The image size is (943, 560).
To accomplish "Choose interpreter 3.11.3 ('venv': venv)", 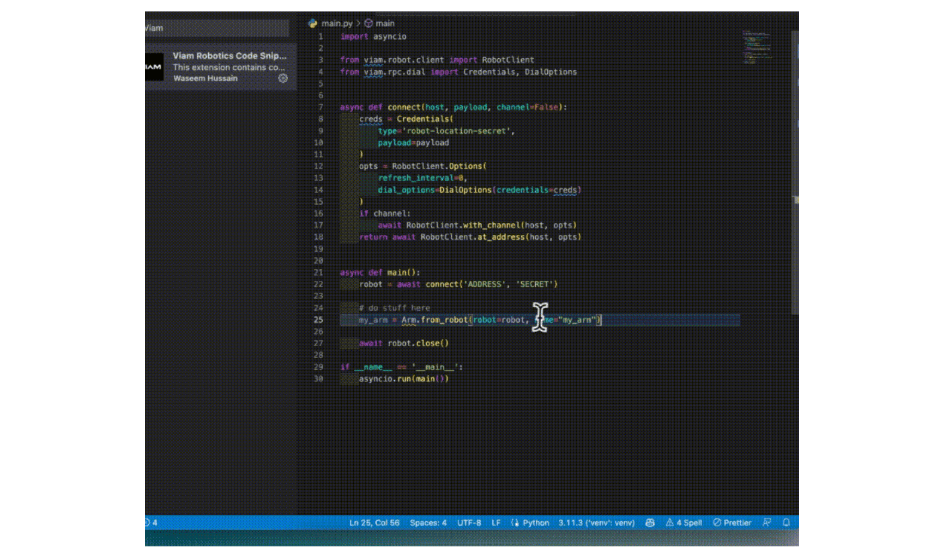I will pyautogui.click(x=596, y=523).
